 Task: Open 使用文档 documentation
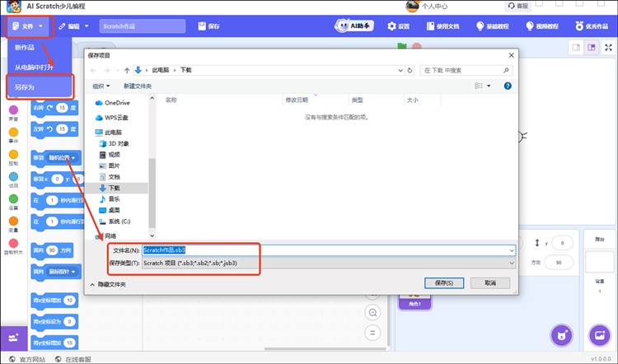coord(443,26)
